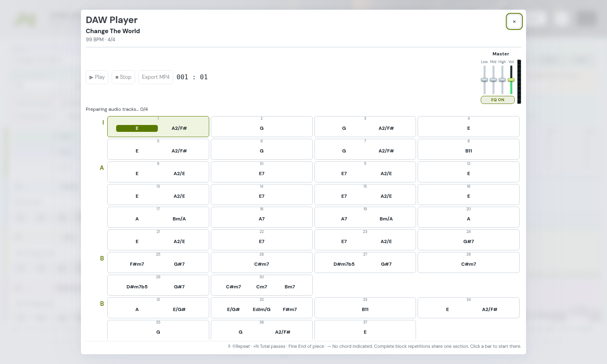This screenshot has width=607, height=364.
Task: Export the song as MP4
Action: coord(156,77)
